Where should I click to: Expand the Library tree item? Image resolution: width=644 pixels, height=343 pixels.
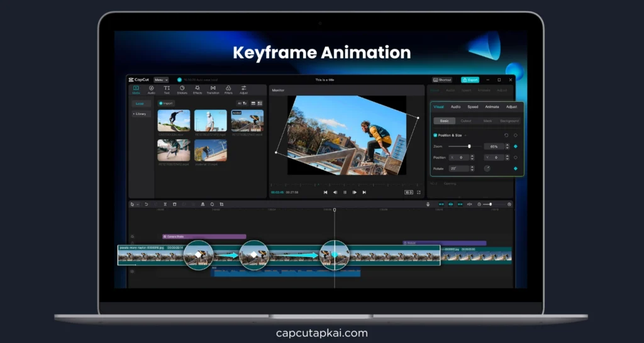[x=140, y=114]
